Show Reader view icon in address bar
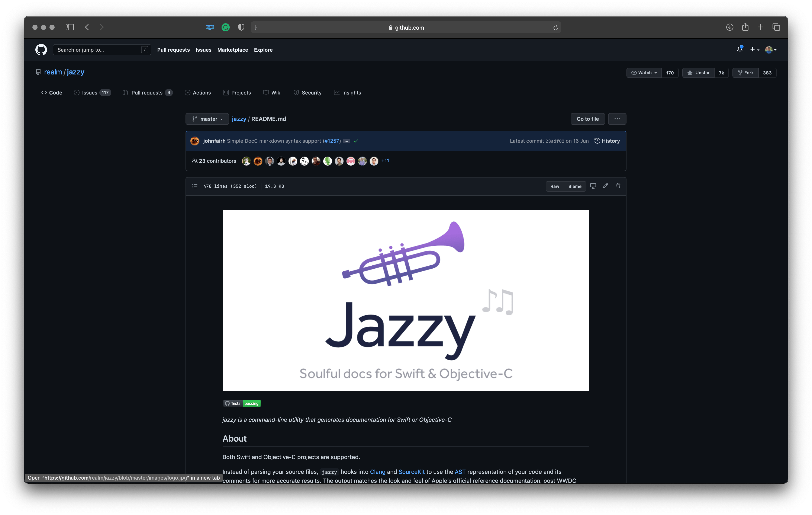 tap(257, 27)
